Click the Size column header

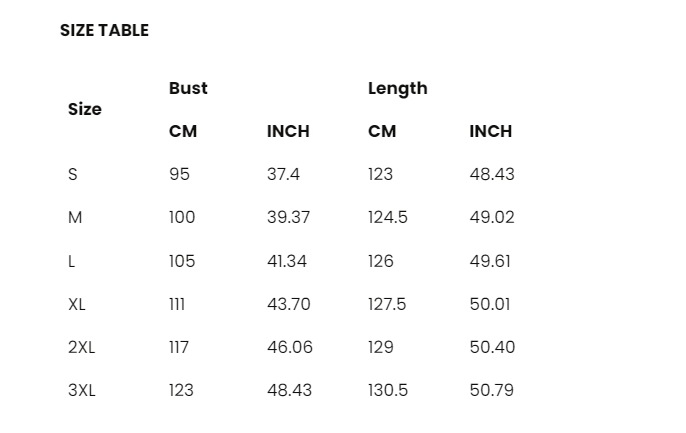click(84, 109)
